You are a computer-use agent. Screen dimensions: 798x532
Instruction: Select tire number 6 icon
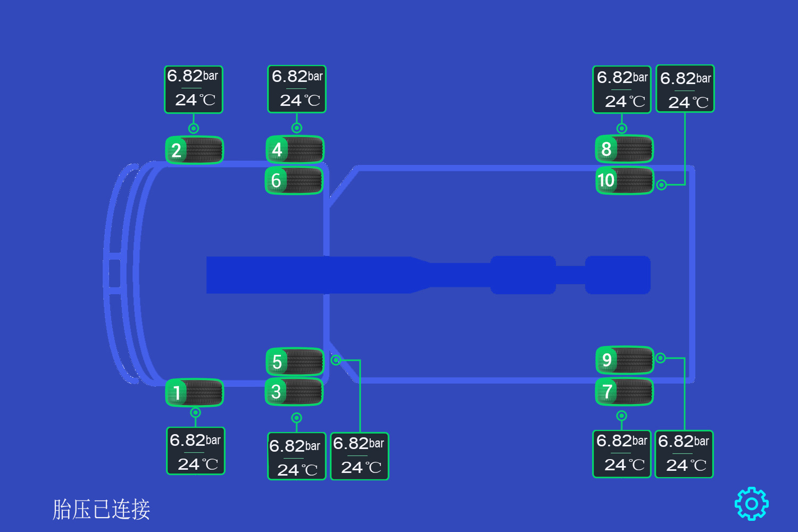294,180
